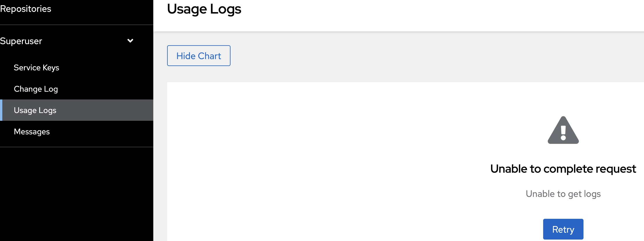
Task: Click the gray toolbar area beside Hide Chart
Action: tap(403, 56)
